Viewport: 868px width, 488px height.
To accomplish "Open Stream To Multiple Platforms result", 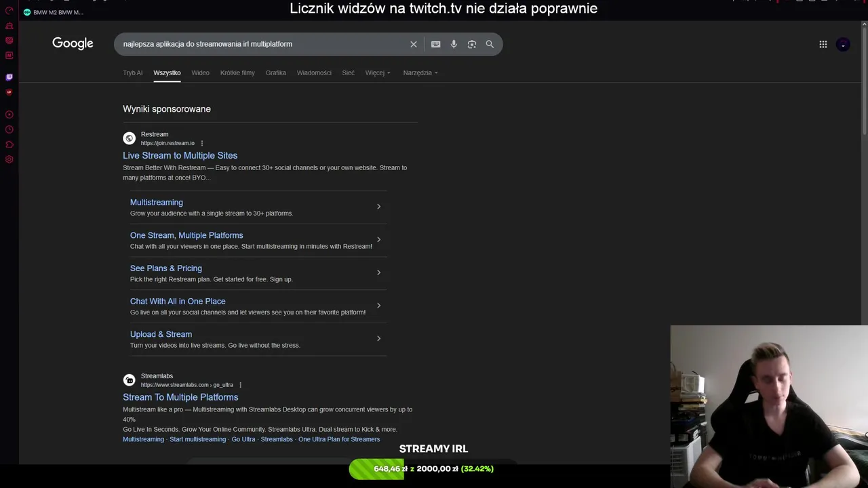I will [x=180, y=397].
